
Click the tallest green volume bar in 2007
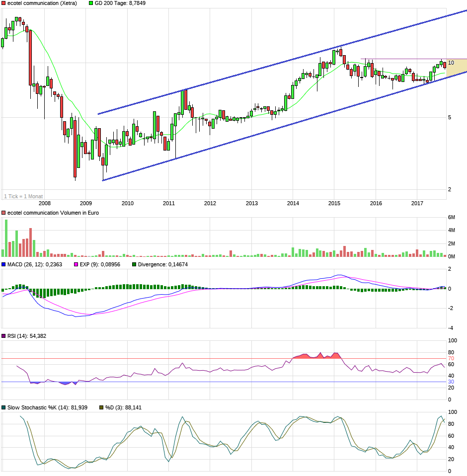[6, 238]
